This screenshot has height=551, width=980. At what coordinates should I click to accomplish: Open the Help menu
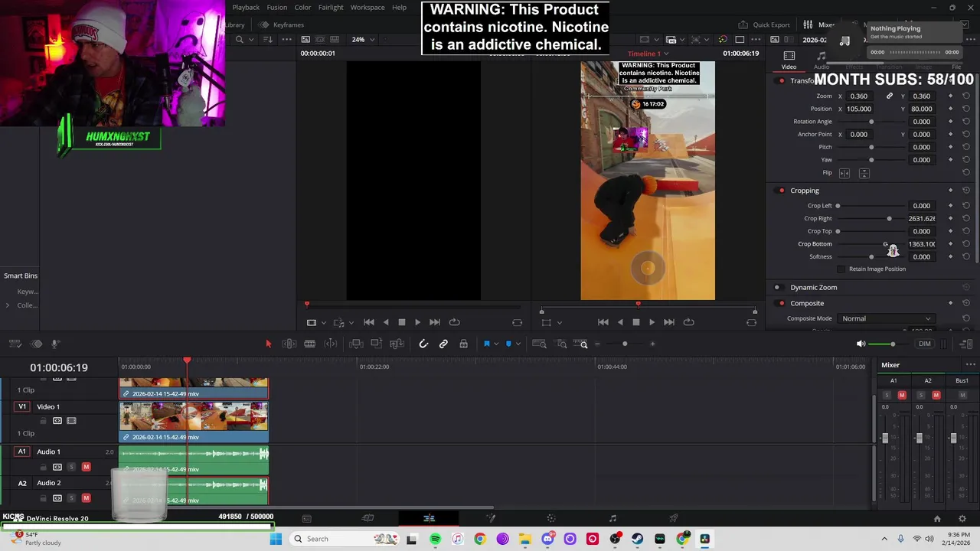click(x=399, y=8)
